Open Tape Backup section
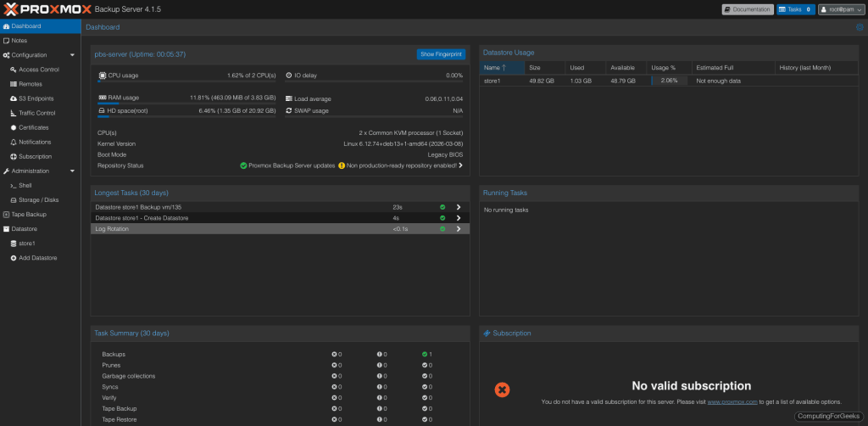This screenshot has height=426, width=868. click(41, 215)
